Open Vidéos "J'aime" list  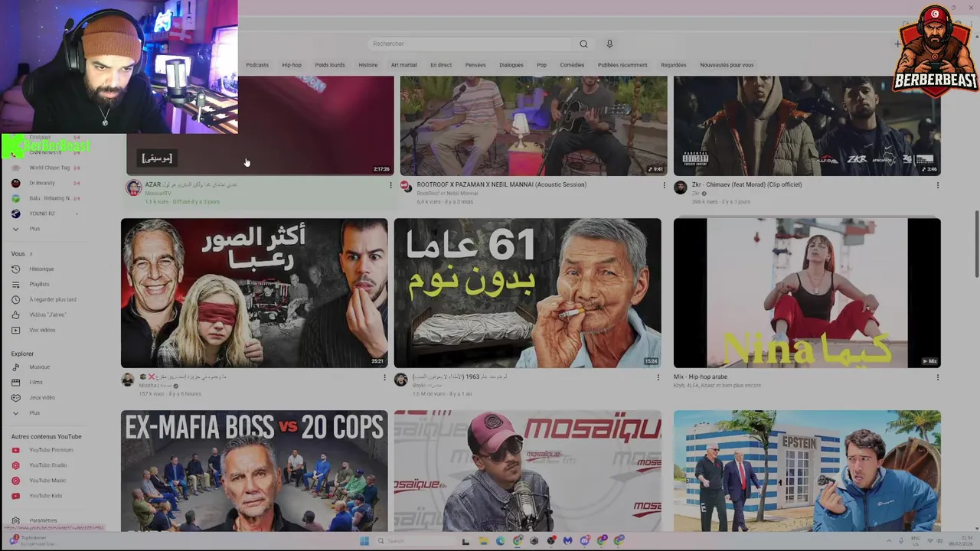47,315
